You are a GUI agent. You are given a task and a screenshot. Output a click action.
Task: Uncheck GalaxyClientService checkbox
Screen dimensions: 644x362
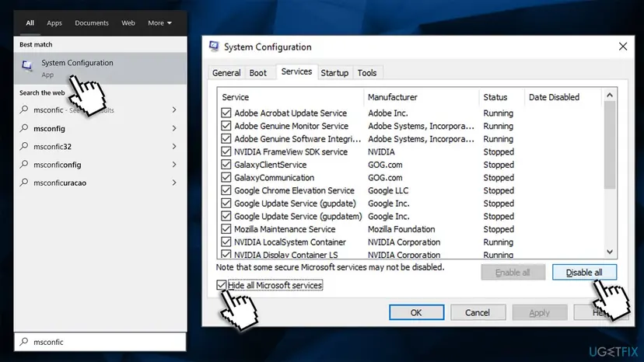(226, 165)
